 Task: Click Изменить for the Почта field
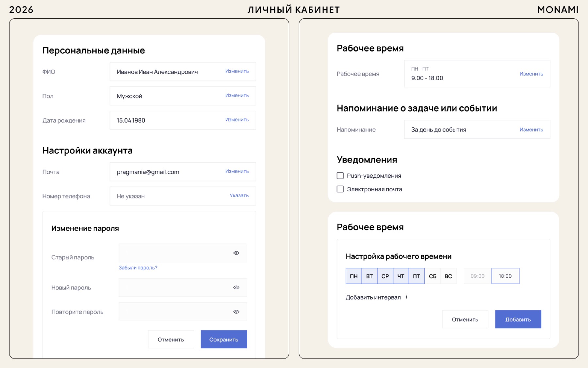237,171
